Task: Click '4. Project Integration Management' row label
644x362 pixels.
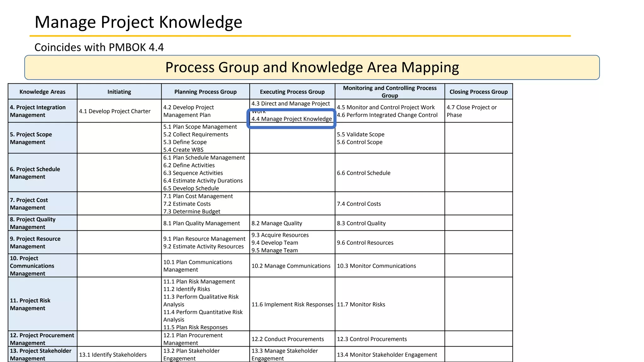Action: 42,111
